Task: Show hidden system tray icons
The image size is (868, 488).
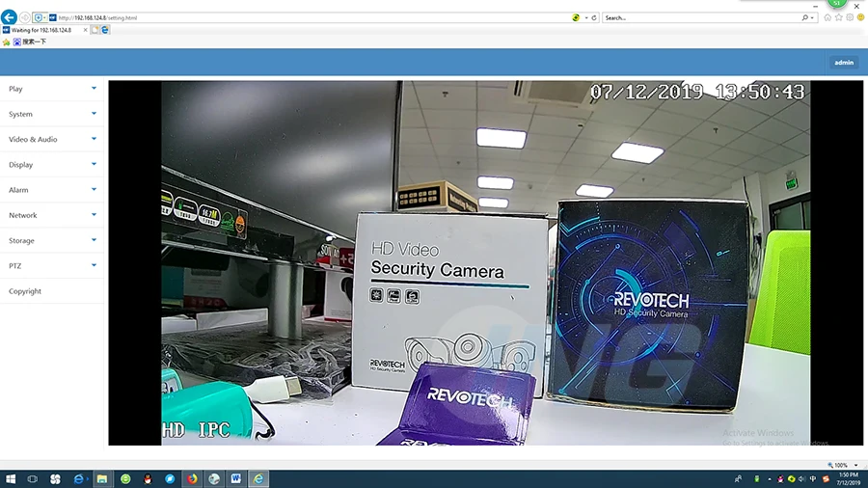Action: point(770,479)
